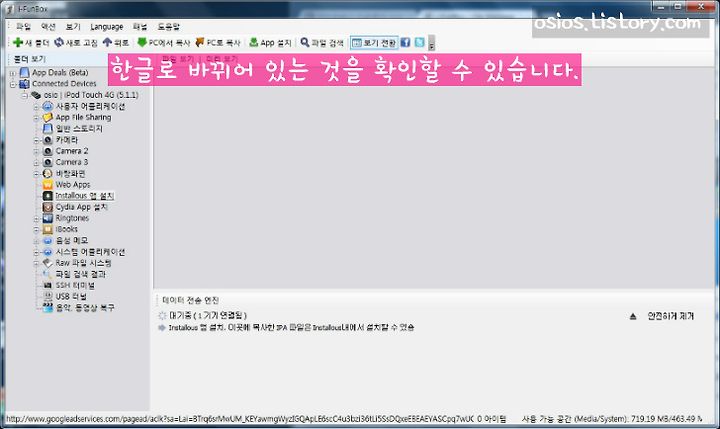Expand the Raw 파일 시스템 node

[x=36, y=263]
